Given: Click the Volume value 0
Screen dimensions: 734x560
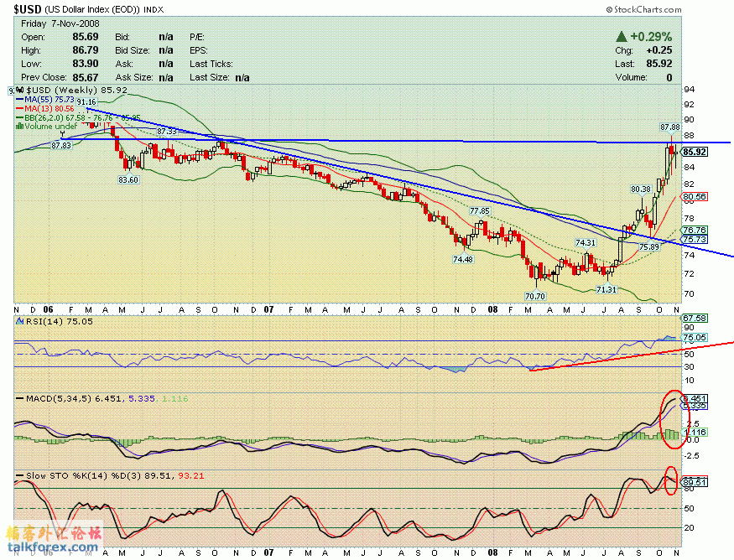Looking at the screenshot, I should [x=669, y=77].
